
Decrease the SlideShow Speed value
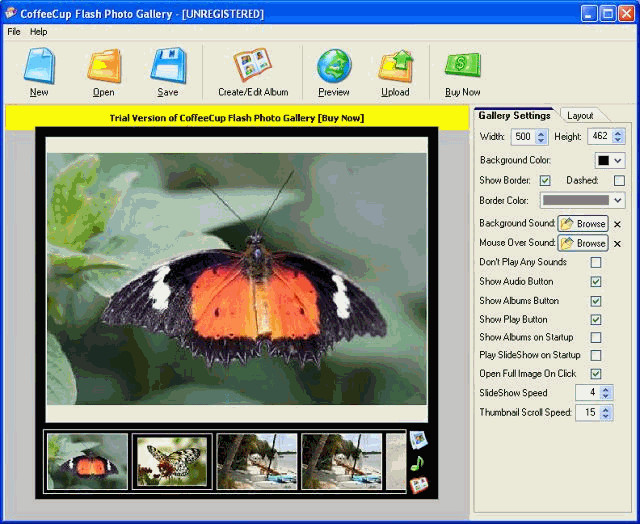pyautogui.click(x=606, y=396)
